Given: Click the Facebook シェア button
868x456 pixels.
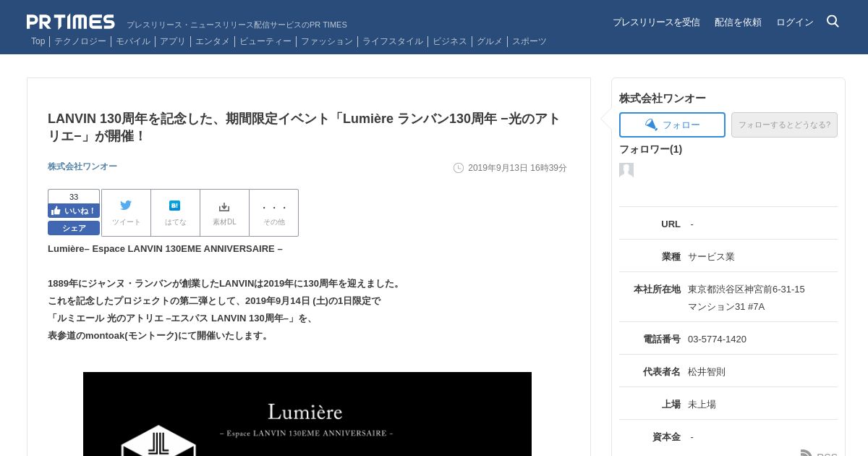Looking at the screenshot, I should 74,228.
